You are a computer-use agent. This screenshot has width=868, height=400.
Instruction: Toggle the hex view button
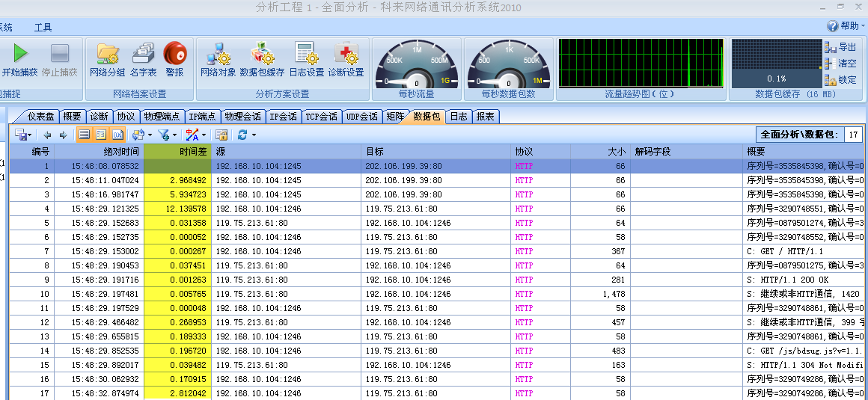coord(117,135)
